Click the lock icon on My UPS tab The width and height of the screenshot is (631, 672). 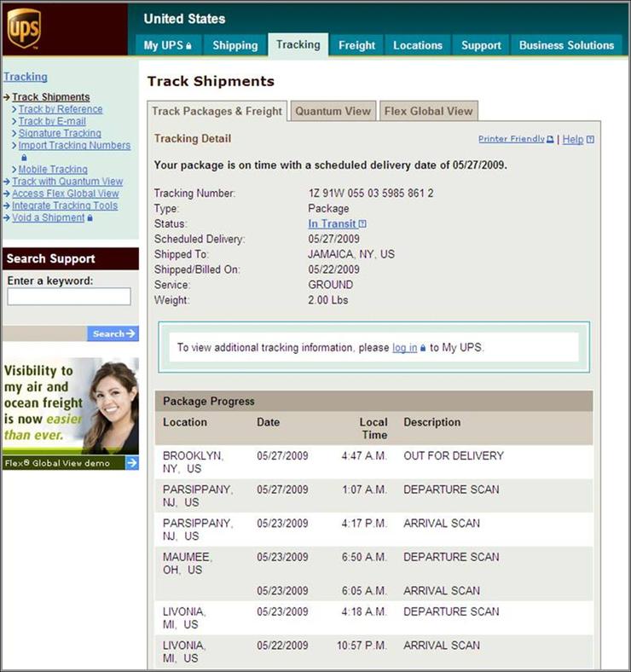pos(188,46)
